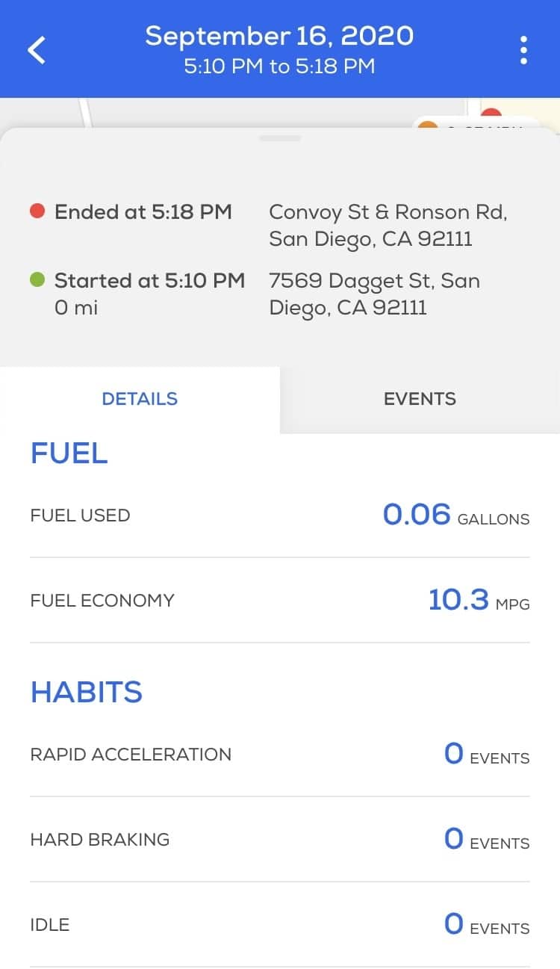Open the 7569 Dagget St address
The height and width of the screenshot is (969, 560).
click(375, 294)
